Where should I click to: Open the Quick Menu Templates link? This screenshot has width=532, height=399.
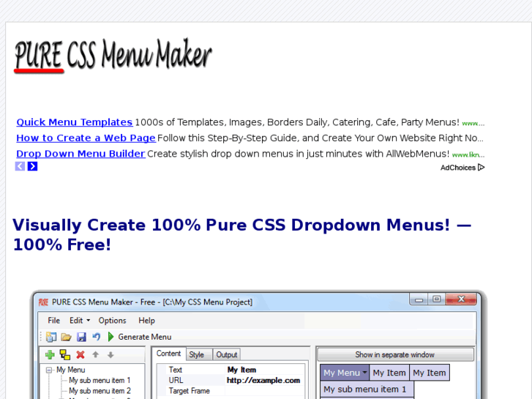[75, 122]
